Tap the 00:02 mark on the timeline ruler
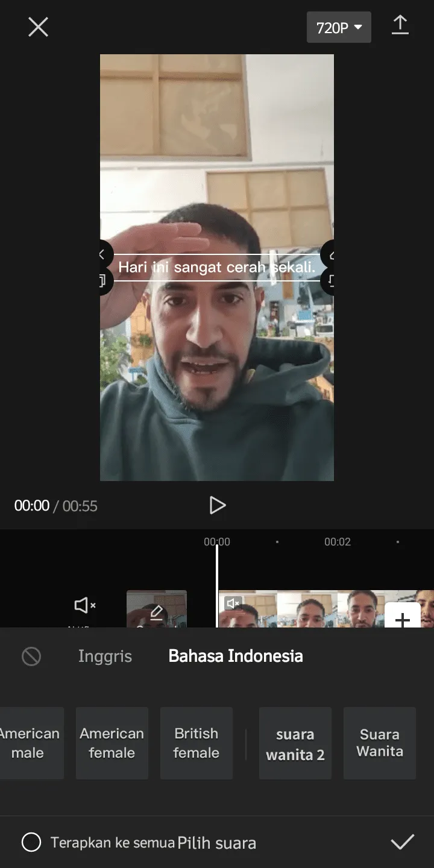This screenshot has height=868, width=434. pos(338,542)
